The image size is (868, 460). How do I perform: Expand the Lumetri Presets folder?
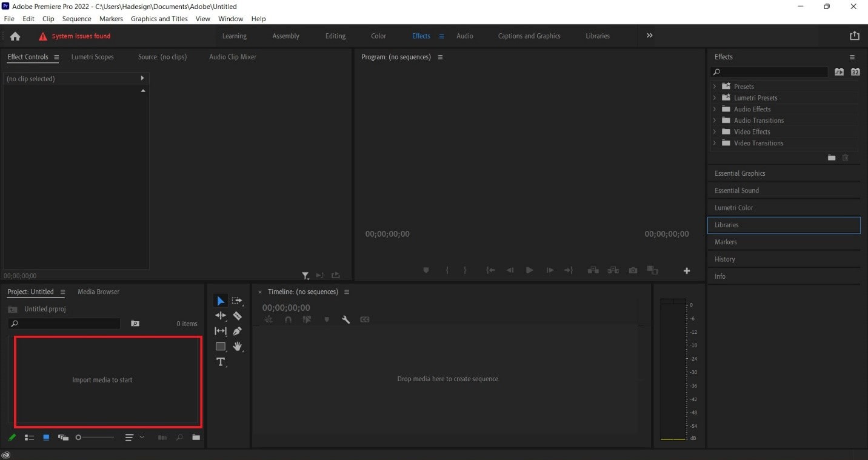click(x=715, y=98)
